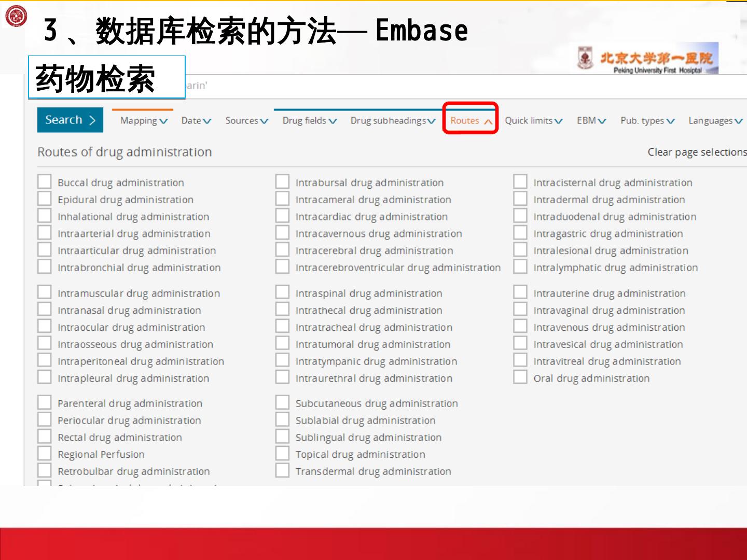Click the Peking University First Hospital logo
Image resolution: width=747 pixels, height=560 pixels.
[x=647, y=59]
